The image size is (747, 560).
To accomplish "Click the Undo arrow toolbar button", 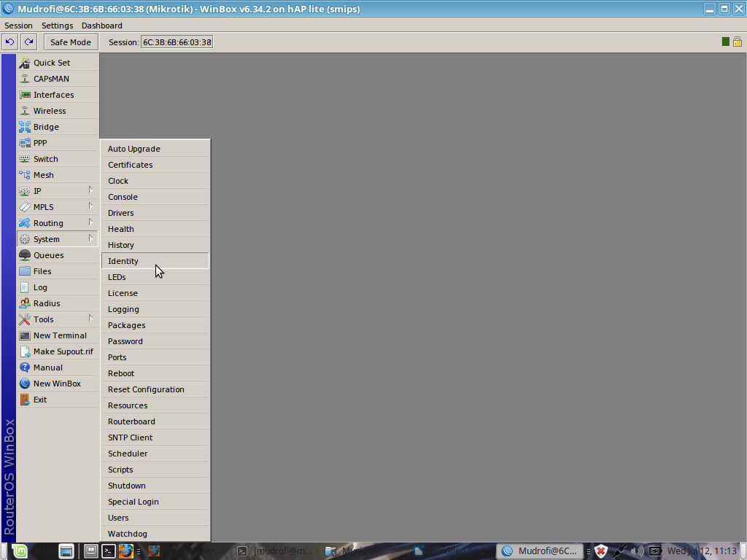I will 9,42.
